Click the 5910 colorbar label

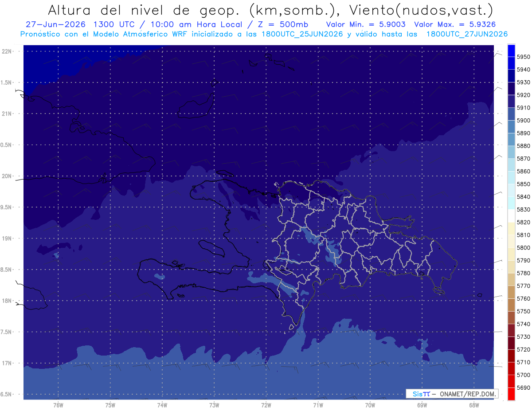point(524,108)
